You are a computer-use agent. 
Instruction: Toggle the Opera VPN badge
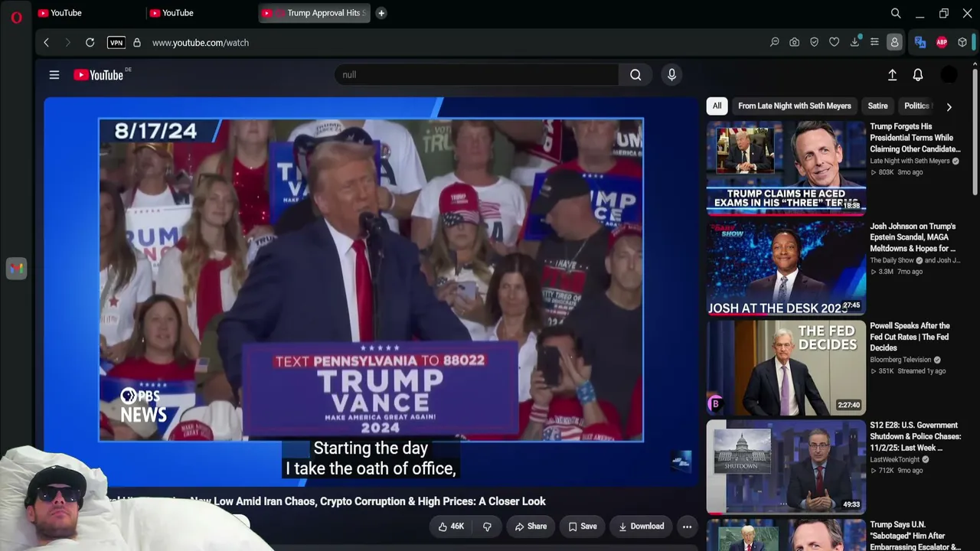point(116,43)
